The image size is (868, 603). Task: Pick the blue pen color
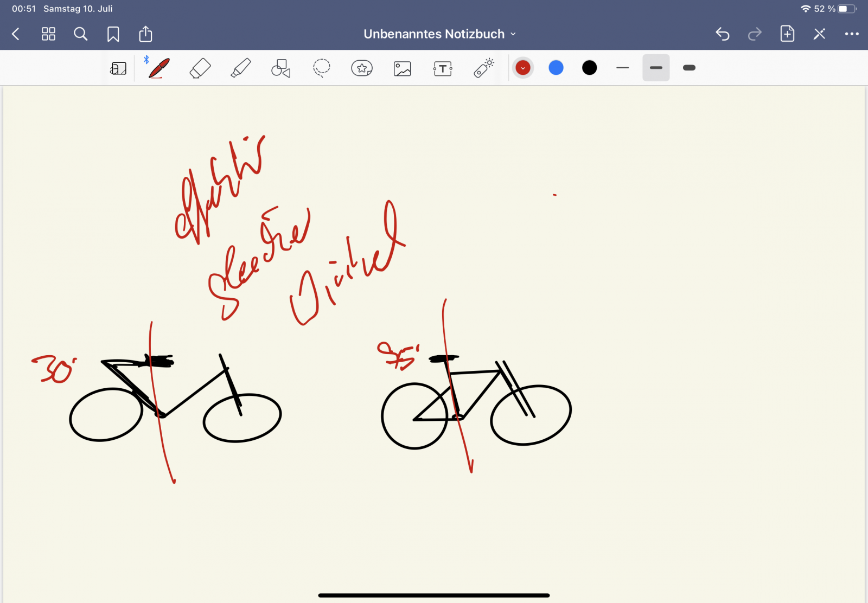click(556, 68)
